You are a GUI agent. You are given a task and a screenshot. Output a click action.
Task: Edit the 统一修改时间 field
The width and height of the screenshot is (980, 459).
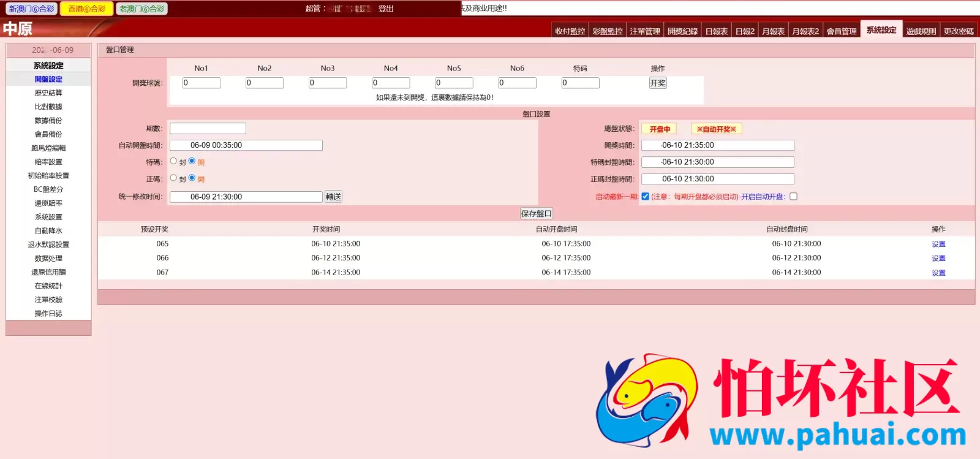pyautogui.click(x=246, y=197)
